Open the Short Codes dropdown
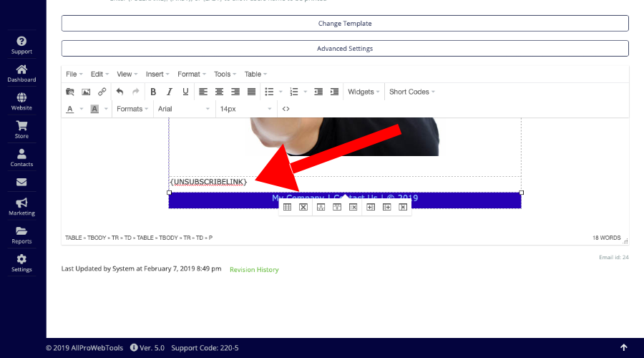The image size is (644, 358). coord(411,92)
